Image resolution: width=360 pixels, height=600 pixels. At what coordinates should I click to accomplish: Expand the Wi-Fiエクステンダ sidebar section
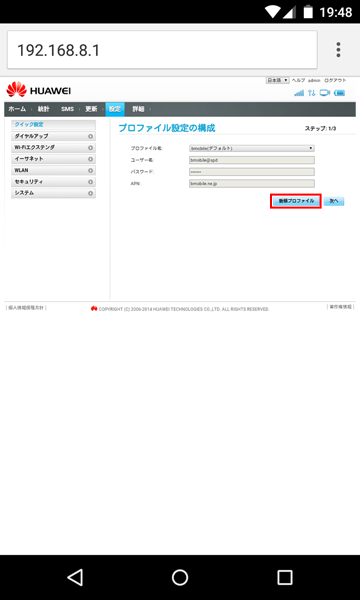[53, 148]
